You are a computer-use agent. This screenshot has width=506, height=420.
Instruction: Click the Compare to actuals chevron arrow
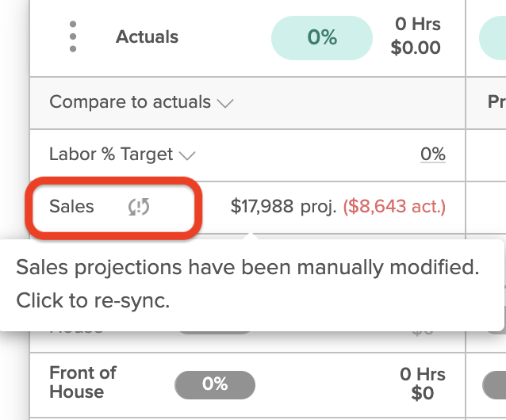(225, 104)
